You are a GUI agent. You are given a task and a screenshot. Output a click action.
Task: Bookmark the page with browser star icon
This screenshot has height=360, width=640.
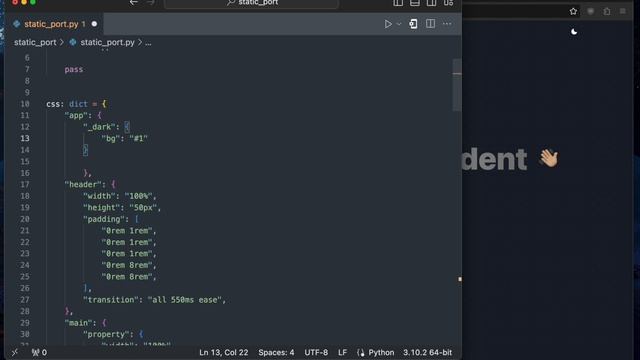[573, 11]
